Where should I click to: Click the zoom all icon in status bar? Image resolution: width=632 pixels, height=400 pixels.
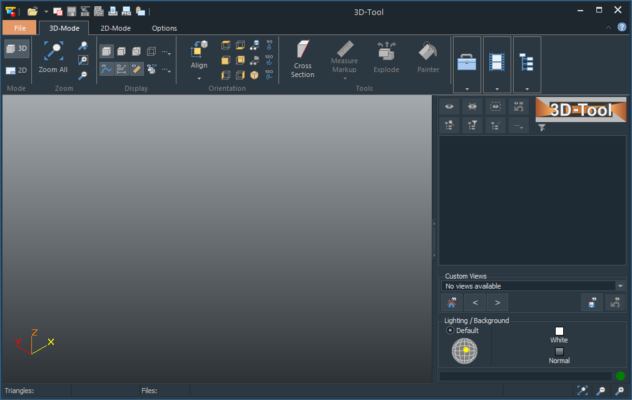582,390
